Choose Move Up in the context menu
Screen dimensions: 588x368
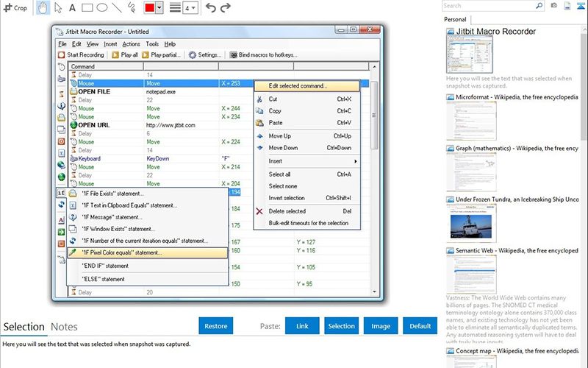(307, 136)
